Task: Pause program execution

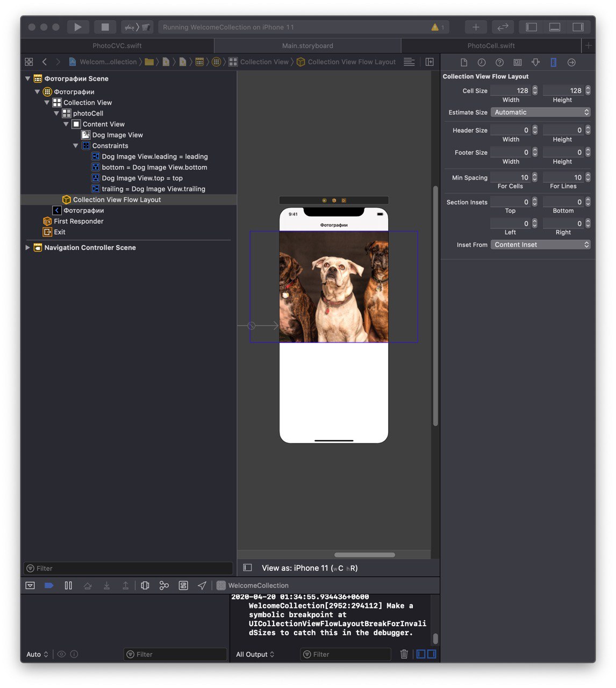Action: [68, 585]
